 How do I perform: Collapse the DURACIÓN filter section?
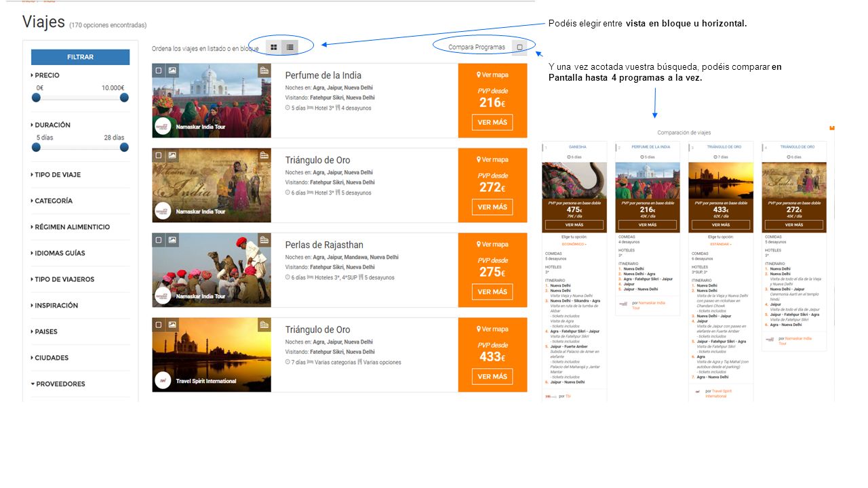click(x=51, y=125)
